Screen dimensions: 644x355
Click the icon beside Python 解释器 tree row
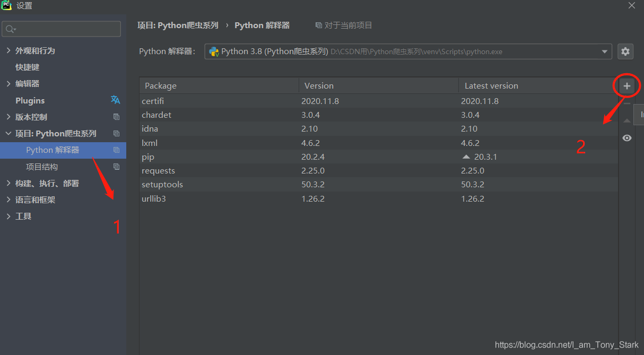coord(116,150)
